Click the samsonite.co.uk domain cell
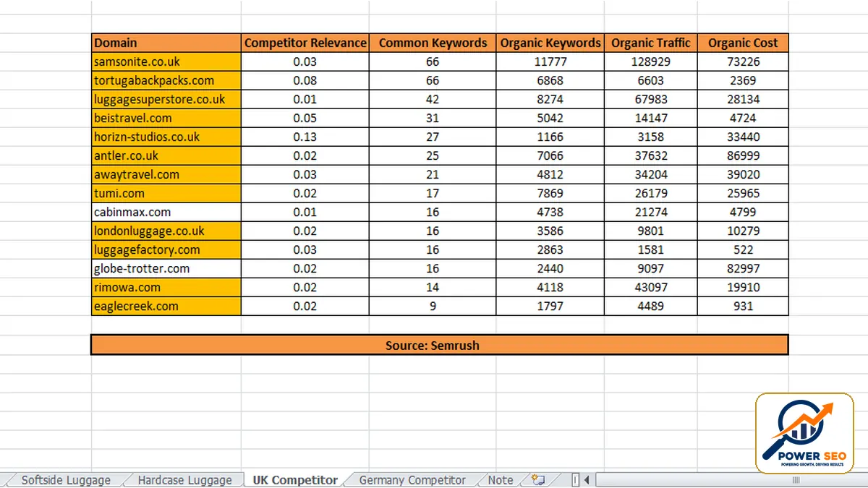 click(166, 61)
